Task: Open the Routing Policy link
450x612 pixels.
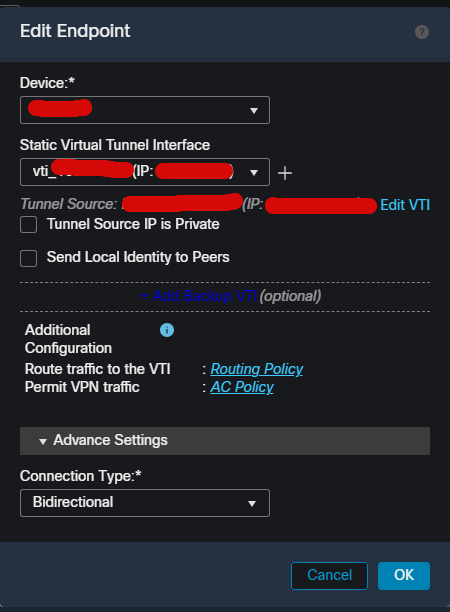Action: (257, 369)
